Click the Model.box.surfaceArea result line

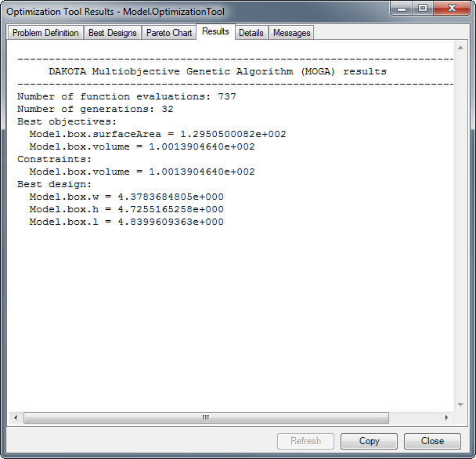tap(157, 134)
